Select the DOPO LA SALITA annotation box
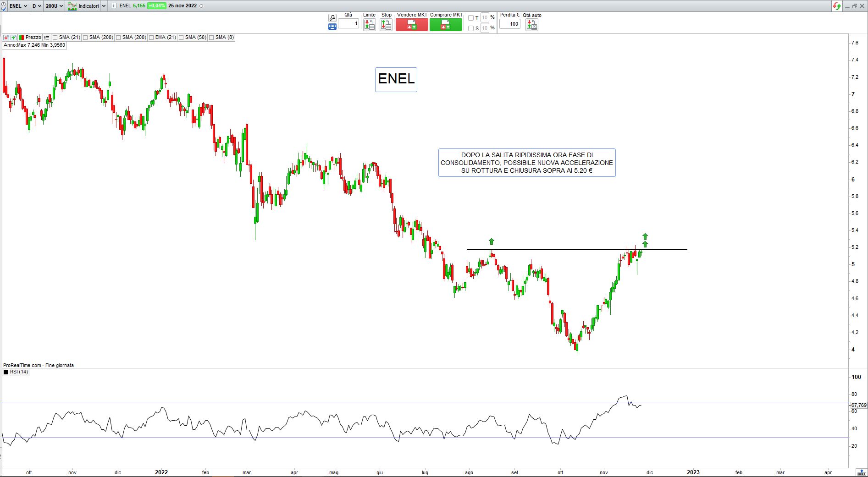Viewport: 868px width, 477px height. coord(527,163)
